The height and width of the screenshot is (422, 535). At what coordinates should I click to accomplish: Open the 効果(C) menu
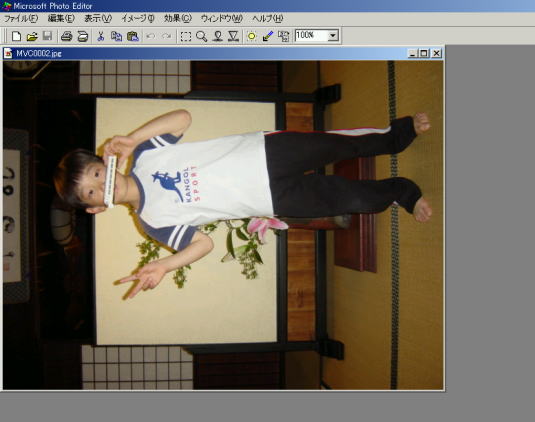(178, 18)
